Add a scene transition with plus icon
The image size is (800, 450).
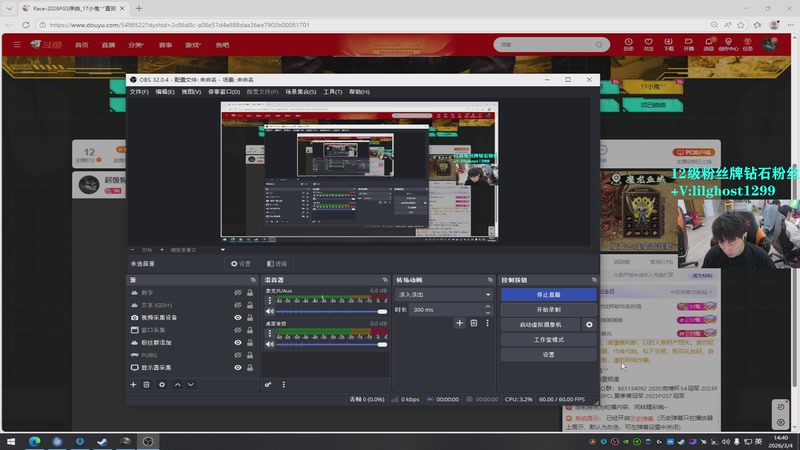[x=459, y=323]
